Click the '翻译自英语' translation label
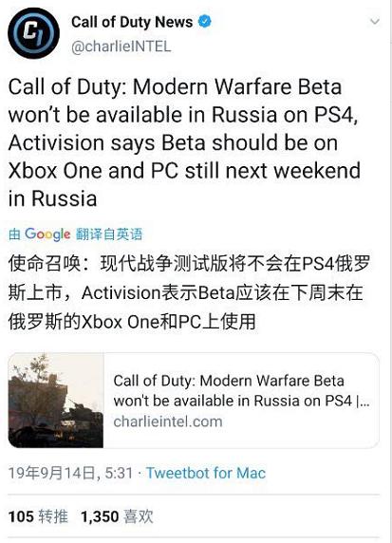Screen dimensions: 392x543 click(x=109, y=234)
